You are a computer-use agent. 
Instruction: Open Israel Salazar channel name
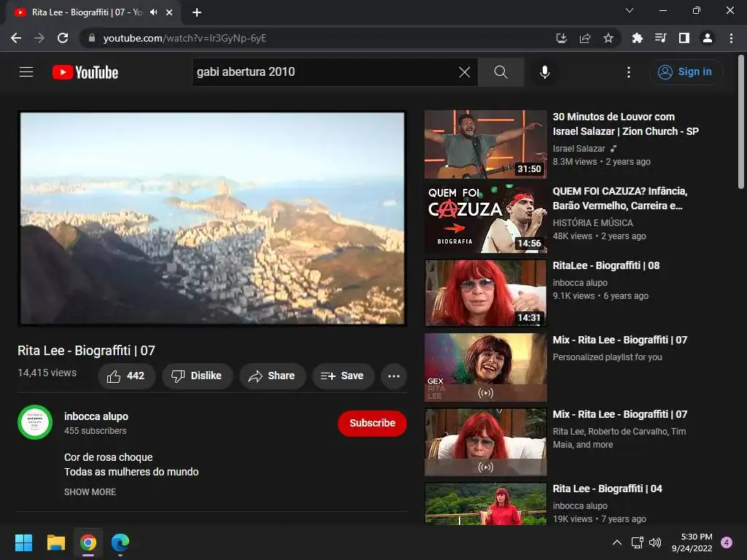(x=578, y=149)
